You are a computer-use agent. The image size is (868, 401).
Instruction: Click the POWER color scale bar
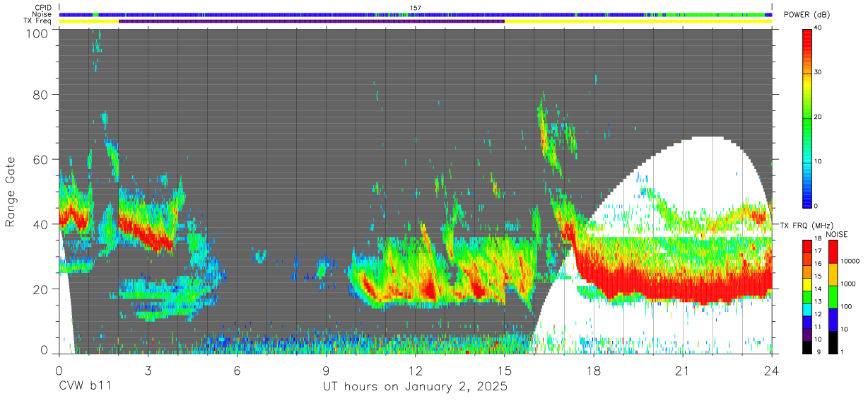[x=808, y=117]
